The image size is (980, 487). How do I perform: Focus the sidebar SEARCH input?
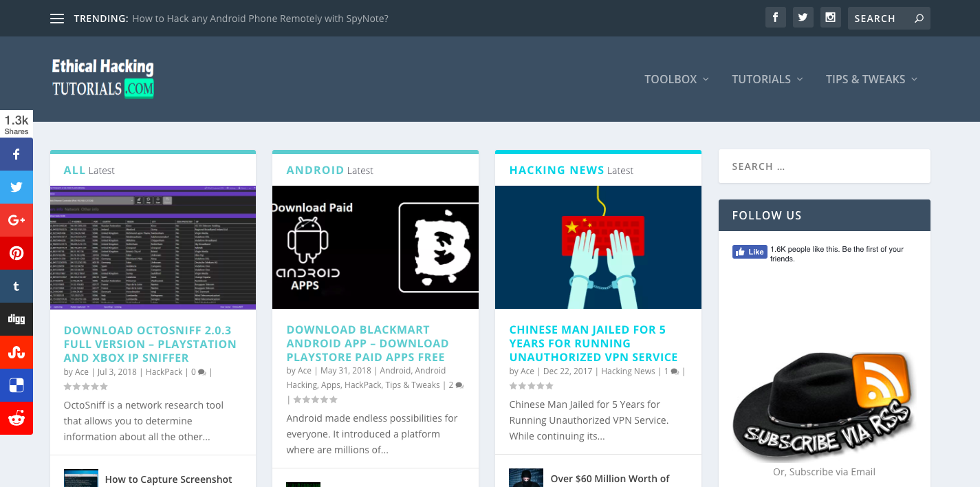824,166
